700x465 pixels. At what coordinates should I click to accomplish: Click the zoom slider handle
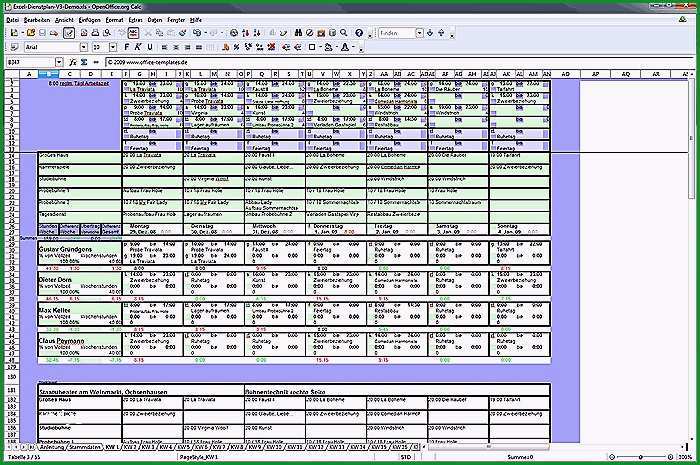pyautogui.click(x=641, y=457)
